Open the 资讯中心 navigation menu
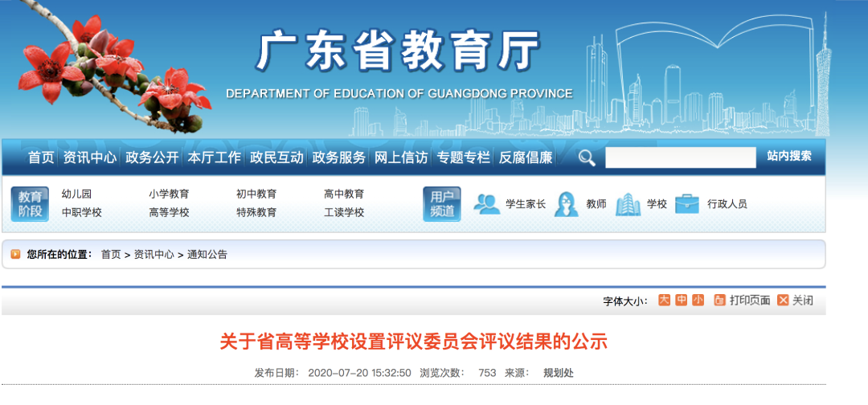Image resolution: width=868 pixels, height=405 pixels. [90, 157]
